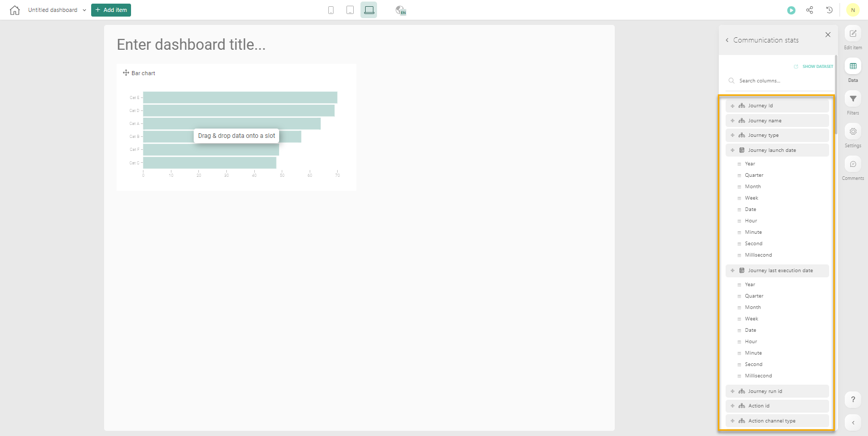Click the home icon

[x=15, y=10]
